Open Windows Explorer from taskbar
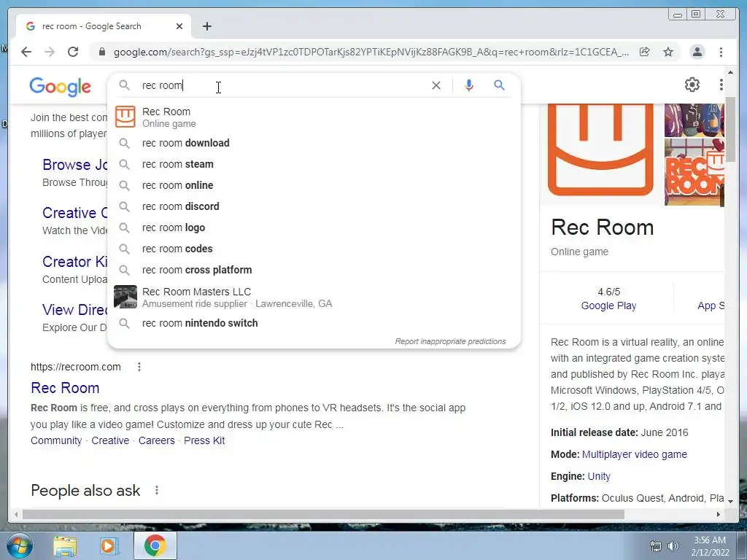 tap(64, 546)
